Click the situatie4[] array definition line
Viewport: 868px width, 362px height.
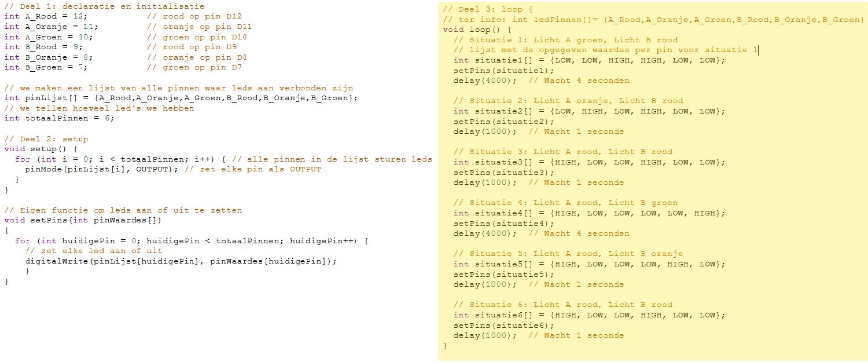point(589,213)
